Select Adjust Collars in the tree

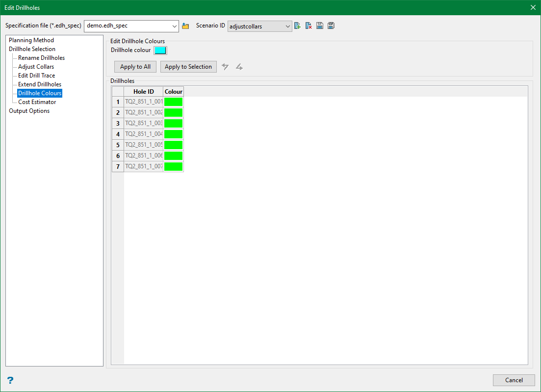tap(36, 67)
